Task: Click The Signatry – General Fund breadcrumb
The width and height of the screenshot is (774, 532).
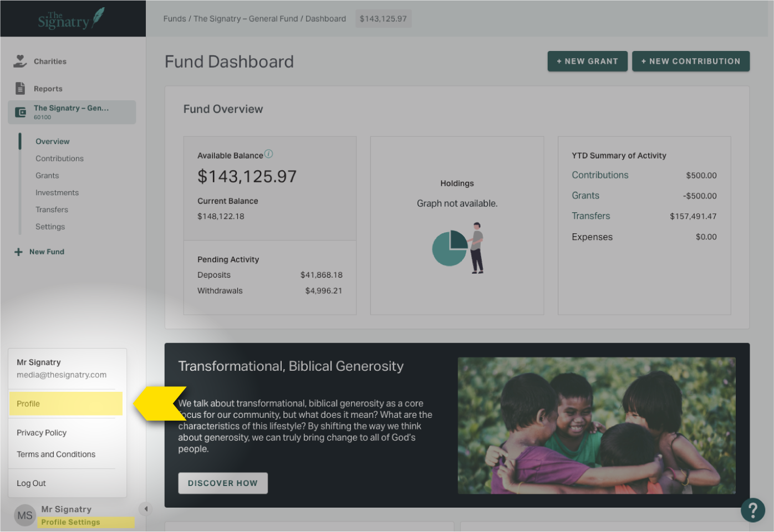Action: point(246,19)
